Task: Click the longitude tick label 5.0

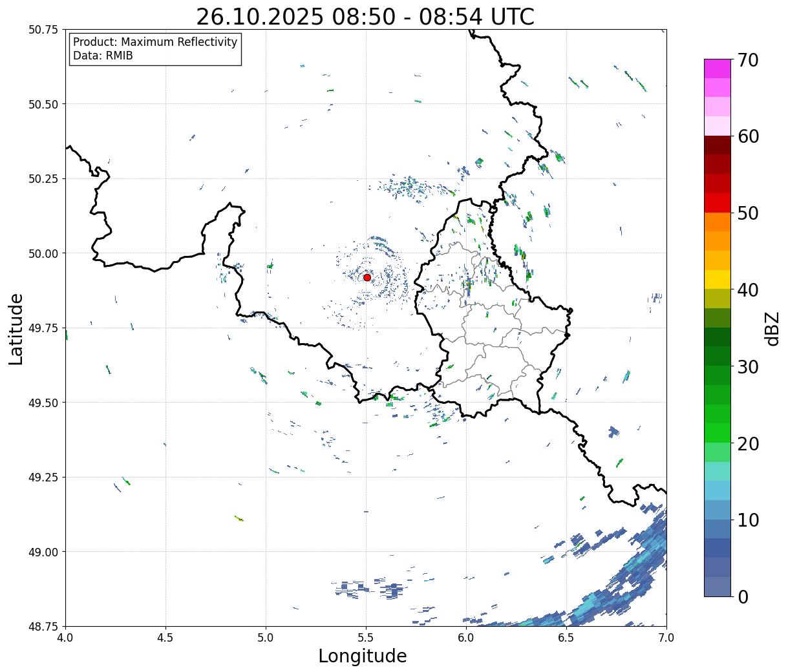Action: 266,638
